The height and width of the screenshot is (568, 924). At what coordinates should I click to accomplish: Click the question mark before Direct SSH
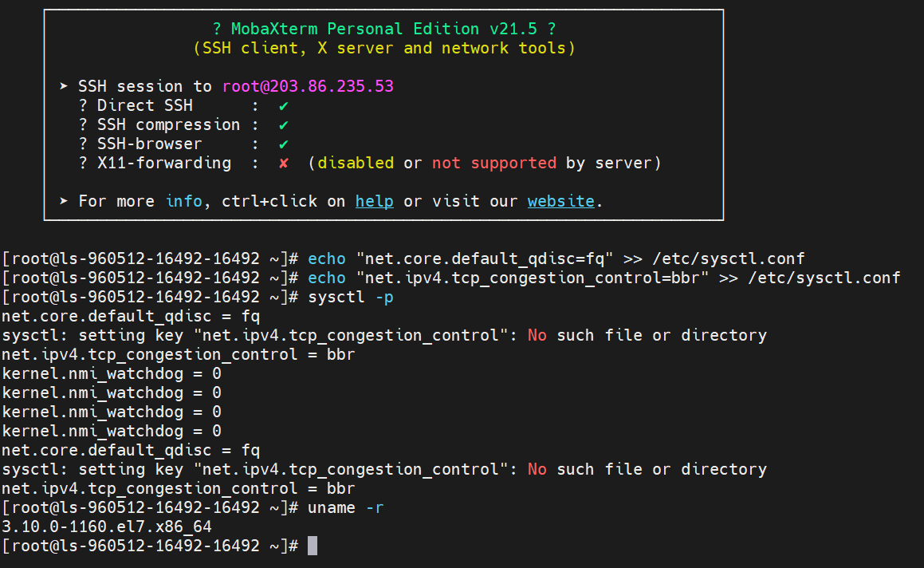coord(83,105)
